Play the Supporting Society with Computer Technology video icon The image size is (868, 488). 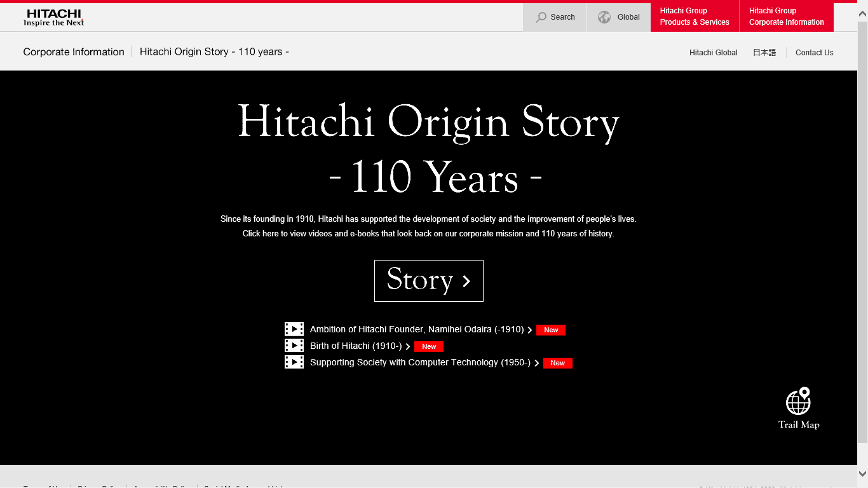coord(294,362)
